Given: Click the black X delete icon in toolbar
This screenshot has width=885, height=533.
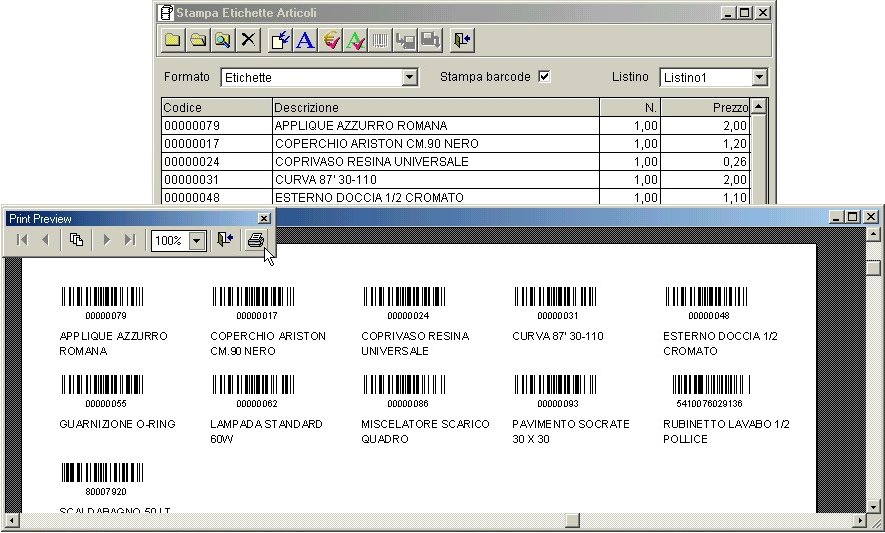Looking at the screenshot, I should 248,40.
